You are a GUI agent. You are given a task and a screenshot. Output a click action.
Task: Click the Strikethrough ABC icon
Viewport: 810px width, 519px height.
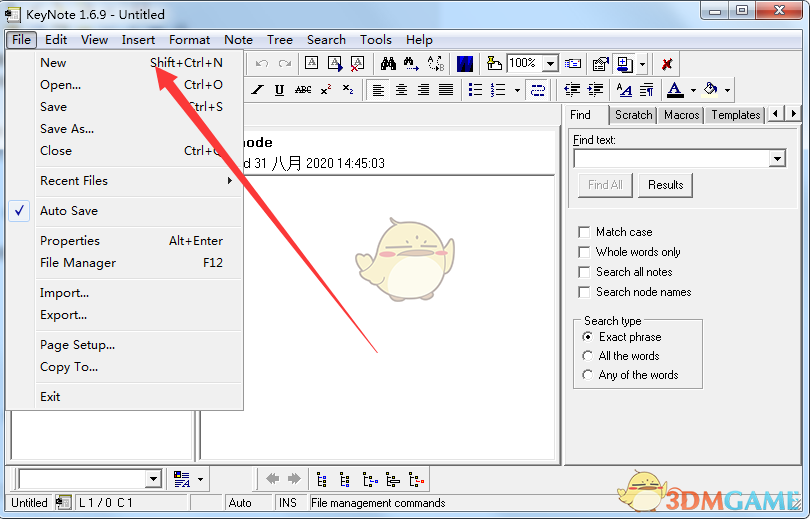click(x=303, y=90)
